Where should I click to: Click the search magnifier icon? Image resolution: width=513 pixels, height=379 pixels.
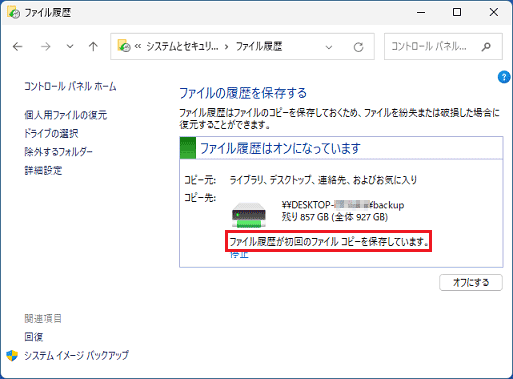click(x=486, y=46)
